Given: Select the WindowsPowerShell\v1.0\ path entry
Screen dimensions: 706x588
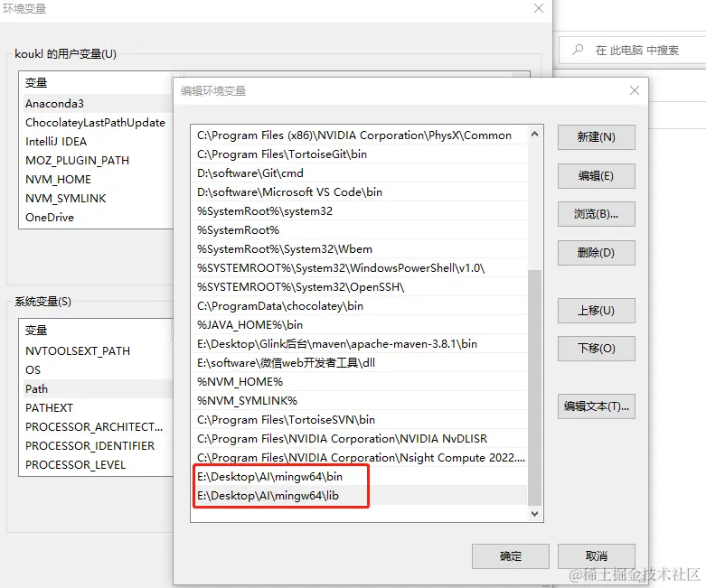Looking at the screenshot, I should (x=359, y=268).
